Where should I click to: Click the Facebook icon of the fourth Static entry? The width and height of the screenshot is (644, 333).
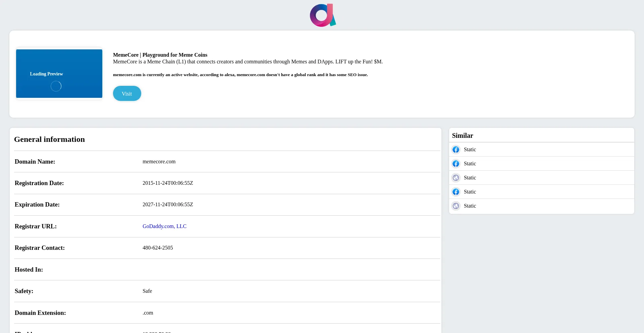(456, 192)
